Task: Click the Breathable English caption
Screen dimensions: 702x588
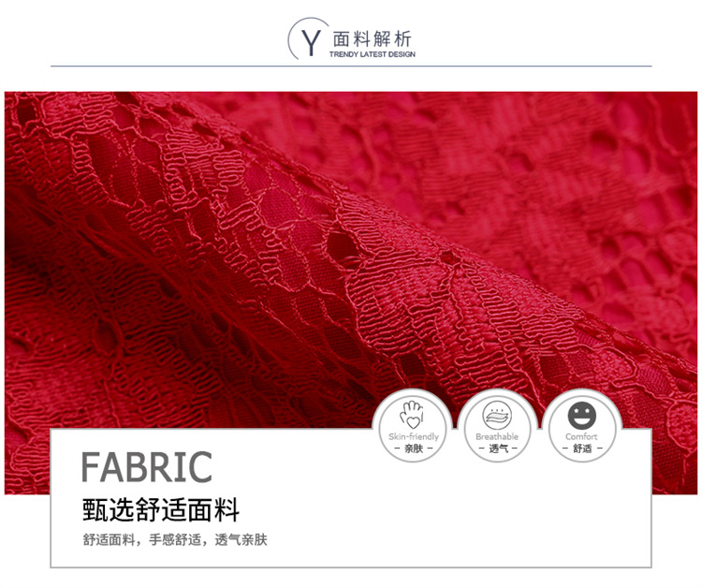Action: point(497,436)
